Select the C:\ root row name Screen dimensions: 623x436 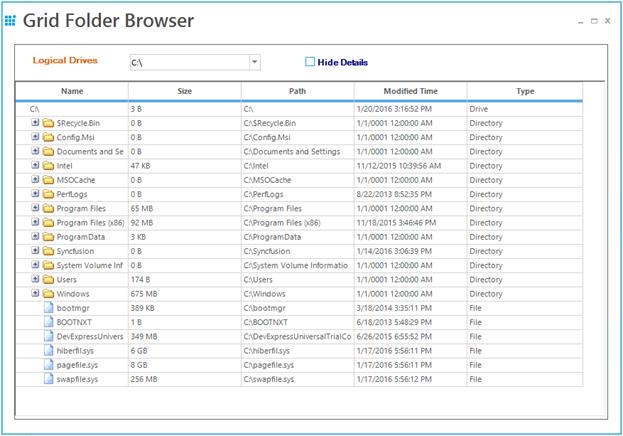click(35, 109)
